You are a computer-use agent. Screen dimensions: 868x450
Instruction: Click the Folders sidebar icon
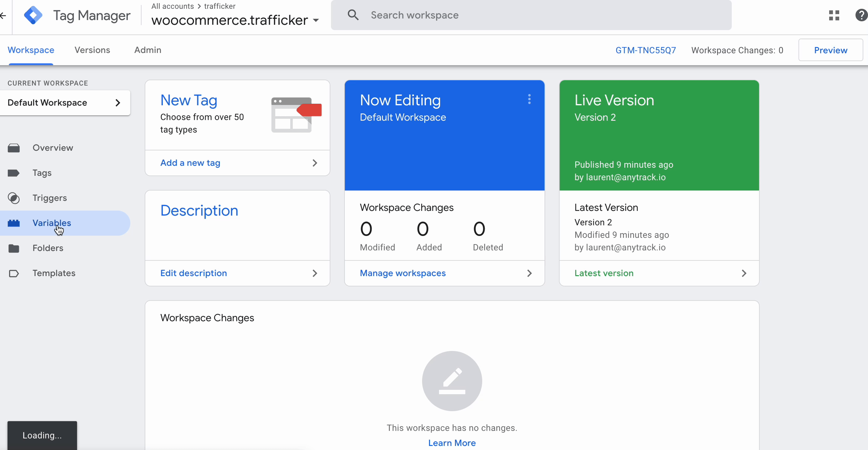(14, 248)
